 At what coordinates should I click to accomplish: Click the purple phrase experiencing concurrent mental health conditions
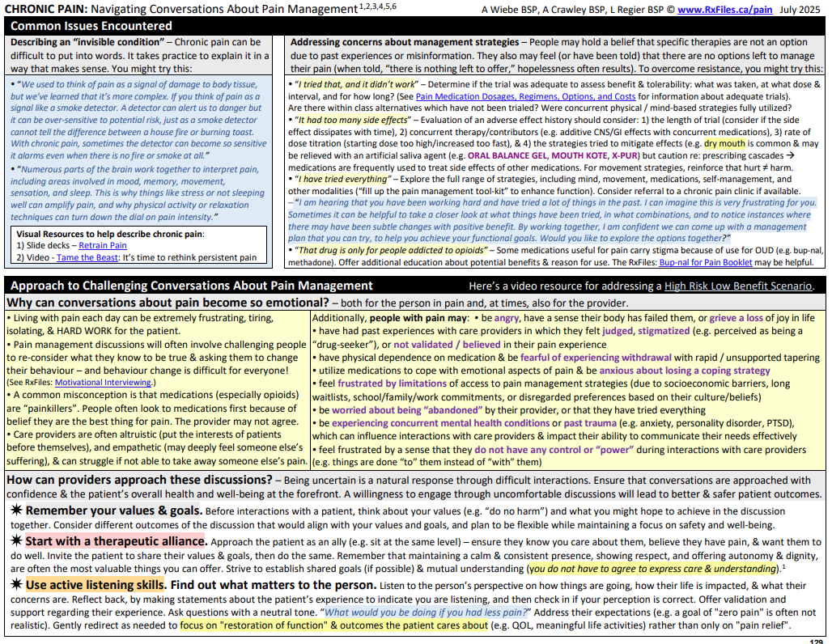(x=440, y=423)
